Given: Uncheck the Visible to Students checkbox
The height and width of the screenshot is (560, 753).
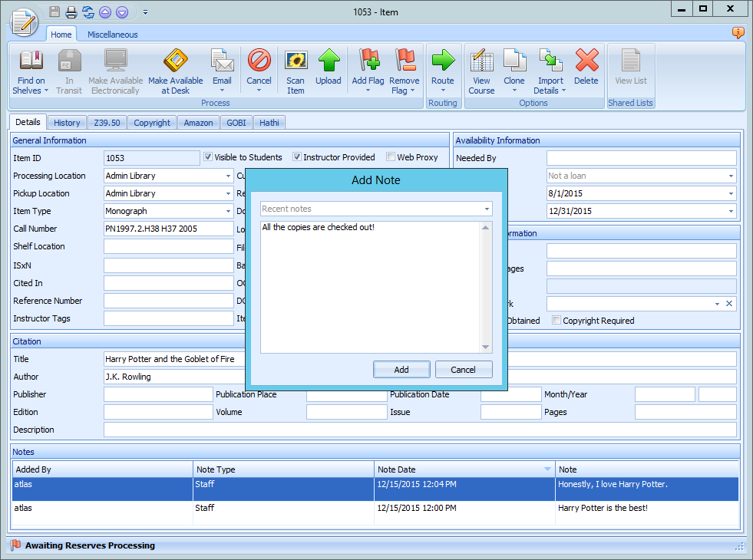Looking at the screenshot, I should click(207, 157).
